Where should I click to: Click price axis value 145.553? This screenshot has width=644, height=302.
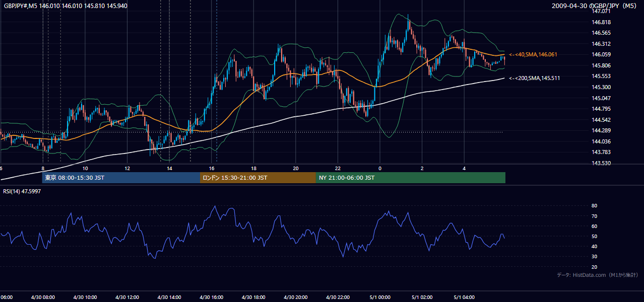pos(602,76)
